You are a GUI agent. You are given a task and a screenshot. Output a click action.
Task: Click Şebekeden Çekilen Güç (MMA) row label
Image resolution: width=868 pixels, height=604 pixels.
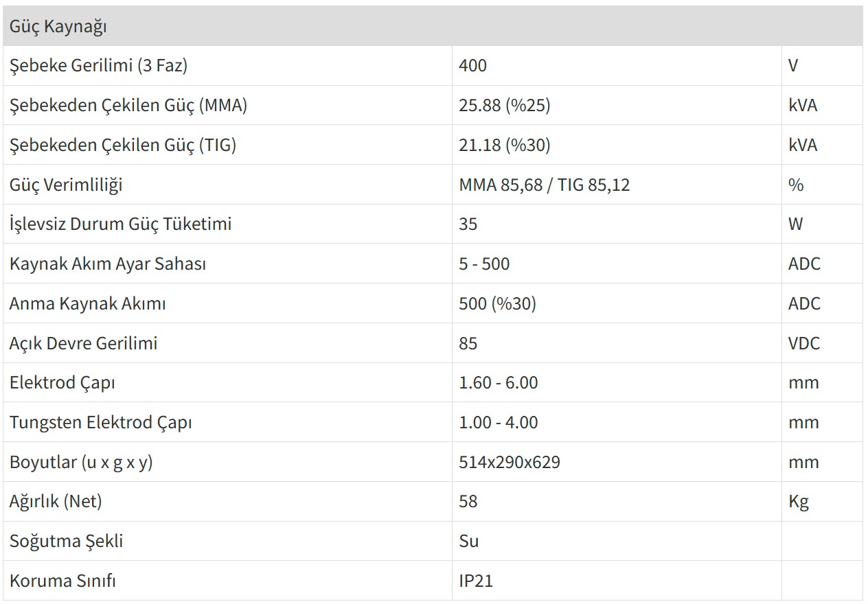pos(128,106)
